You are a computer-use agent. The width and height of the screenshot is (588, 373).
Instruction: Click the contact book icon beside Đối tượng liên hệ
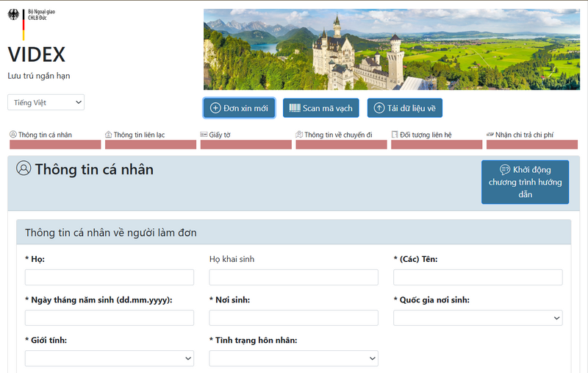pyautogui.click(x=395, y=135)
